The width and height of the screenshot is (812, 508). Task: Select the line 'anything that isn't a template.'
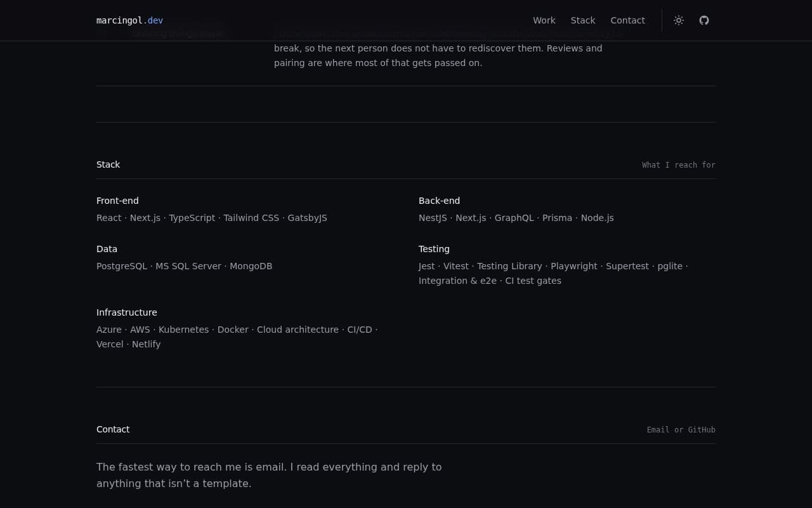pyautogui.click(x=174, y=483)
